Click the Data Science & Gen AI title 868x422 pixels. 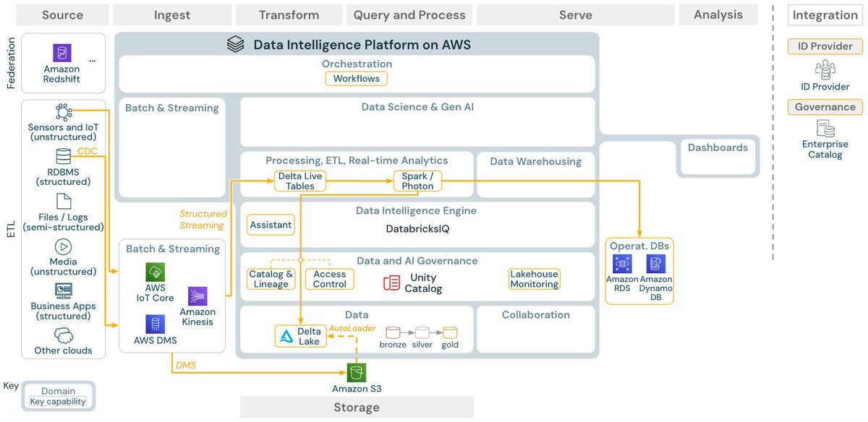point(417,107)
